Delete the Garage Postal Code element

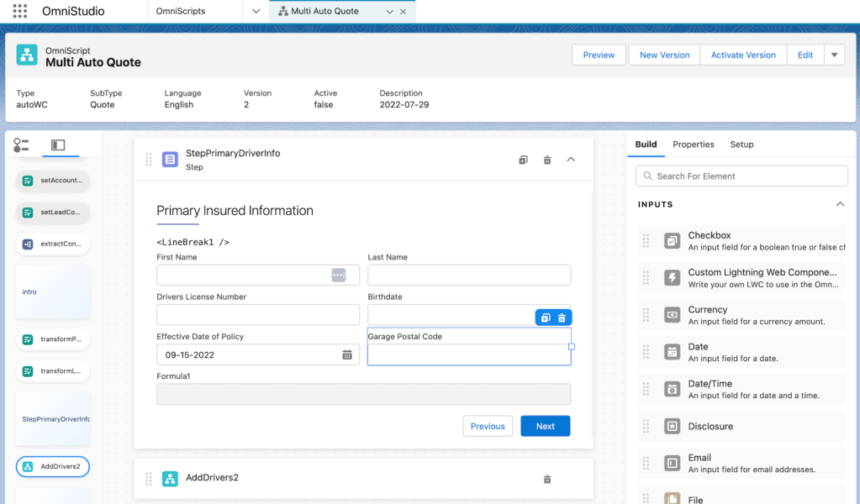(562, 318)
